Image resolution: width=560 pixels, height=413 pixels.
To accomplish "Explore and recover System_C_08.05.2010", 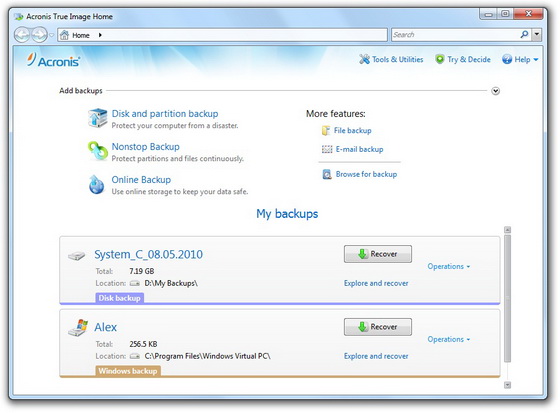I will [x=376, y=283].
